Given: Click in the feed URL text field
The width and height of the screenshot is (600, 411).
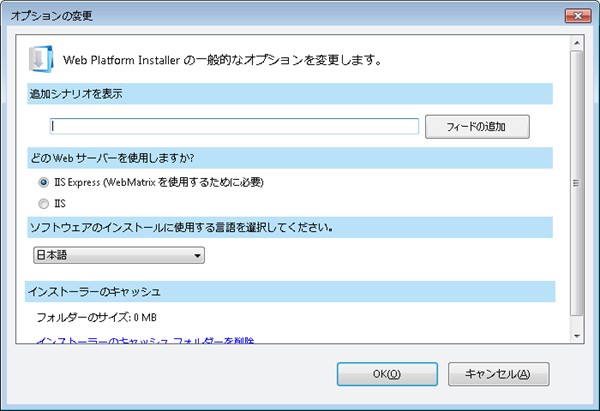Looking at the screenshot, I should [x=234, y=126].
